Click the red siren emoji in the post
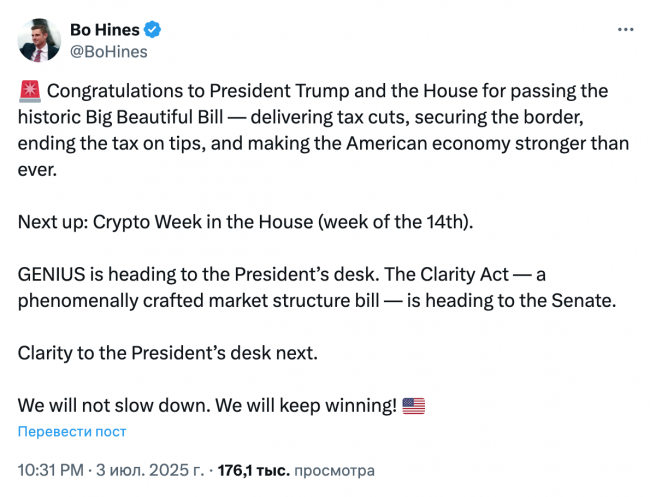The width and height of the screenshot is (650, 497). (30, 91)
